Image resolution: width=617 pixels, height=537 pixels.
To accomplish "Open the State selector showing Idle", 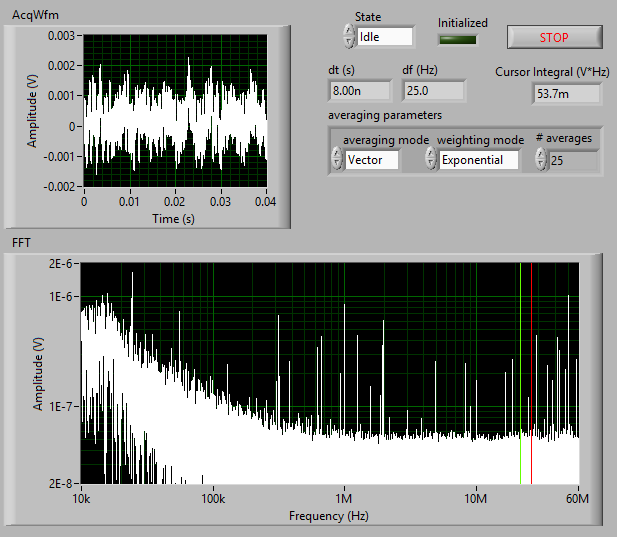I will (x=385, y=37).
